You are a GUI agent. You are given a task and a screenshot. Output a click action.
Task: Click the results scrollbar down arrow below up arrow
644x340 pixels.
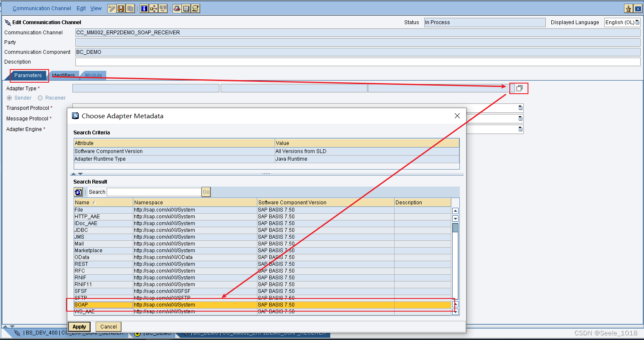[455, 219]
